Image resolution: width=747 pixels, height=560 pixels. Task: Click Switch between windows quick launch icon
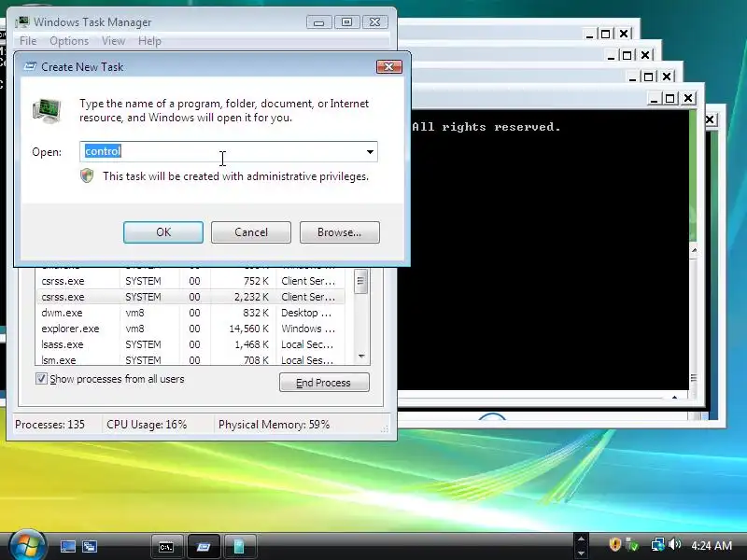tap(90, 546)
